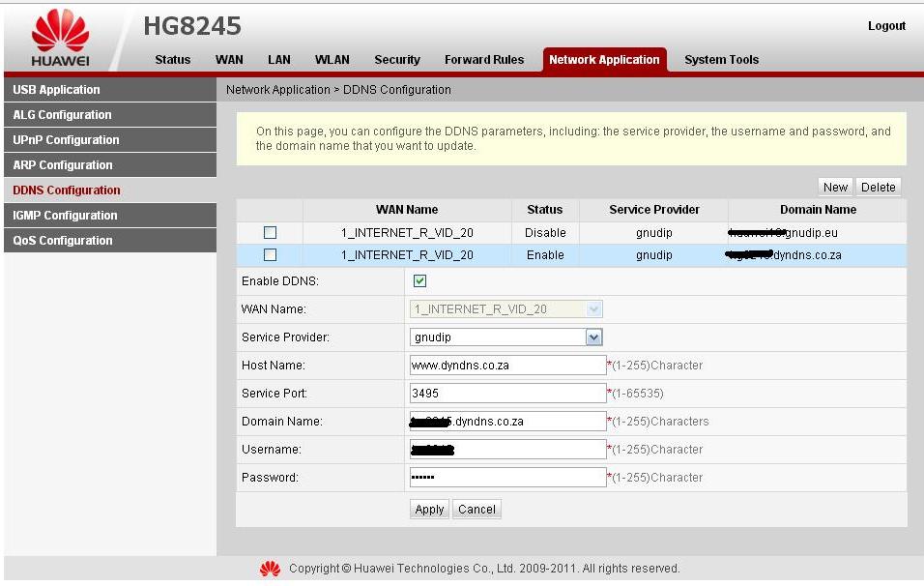This screenshot has width=924, height=586.
Task: Open the Service Provider dropdown
Action: [593, 337]
